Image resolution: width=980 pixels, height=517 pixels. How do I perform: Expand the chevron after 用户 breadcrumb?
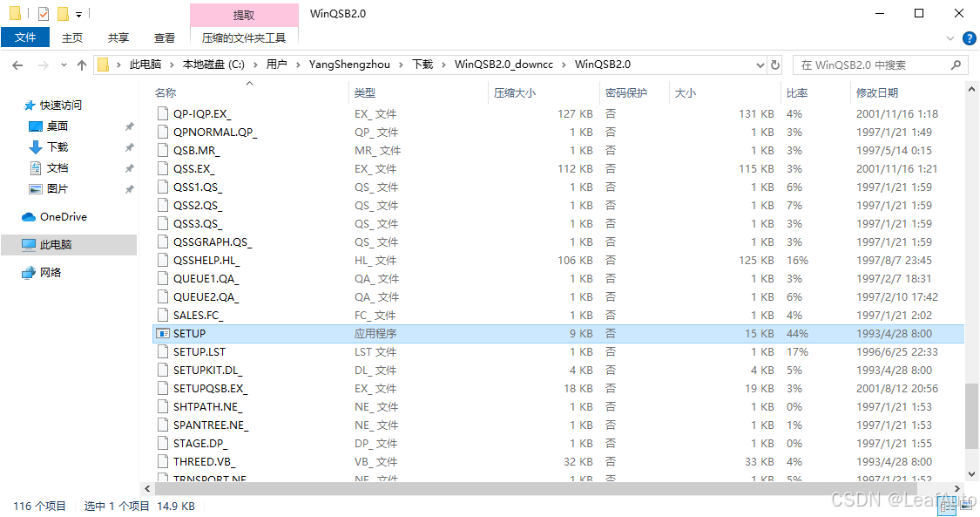coord(298,65)
